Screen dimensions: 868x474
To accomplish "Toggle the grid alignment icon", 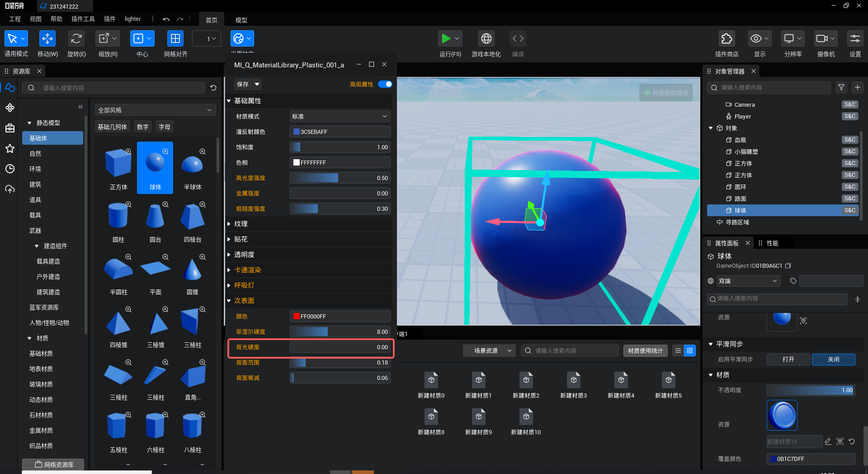I will (175, 38).
